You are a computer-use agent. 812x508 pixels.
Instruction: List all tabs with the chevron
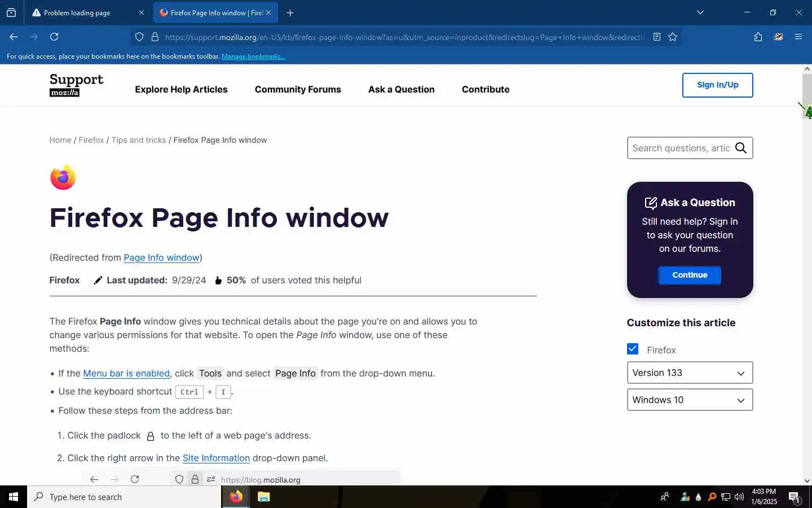point(700,12)
